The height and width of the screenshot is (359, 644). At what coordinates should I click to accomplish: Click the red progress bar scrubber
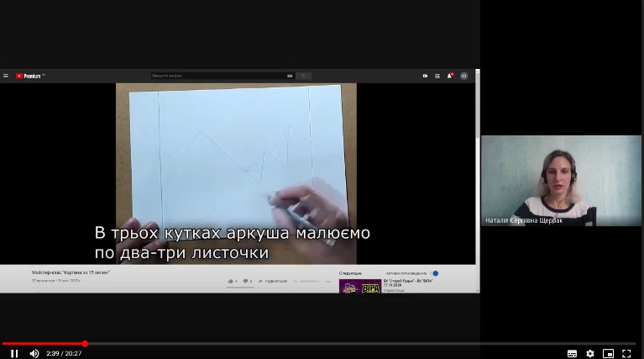click(85, 343)
